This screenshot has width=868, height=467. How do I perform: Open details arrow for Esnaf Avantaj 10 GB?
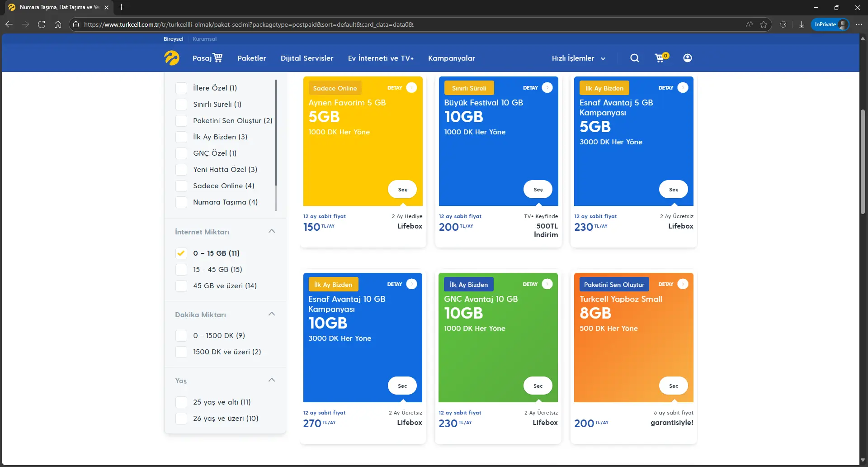tap(411, 284)
